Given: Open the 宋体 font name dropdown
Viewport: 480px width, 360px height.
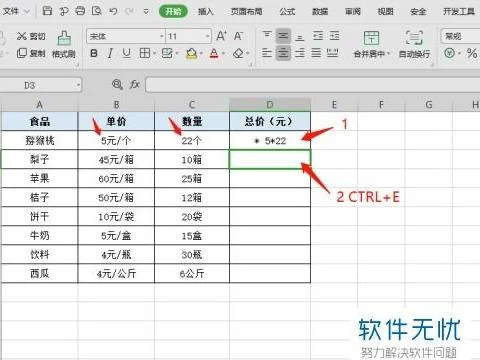Looking at the screenshot, I should (162, 36).
